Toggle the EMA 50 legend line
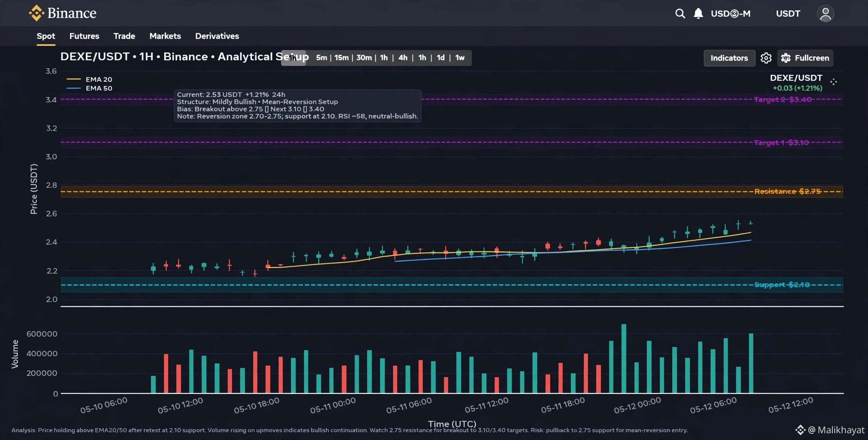The height and width of the screenshot is (440, 868). pyautogui.click(x=73, y=88)
